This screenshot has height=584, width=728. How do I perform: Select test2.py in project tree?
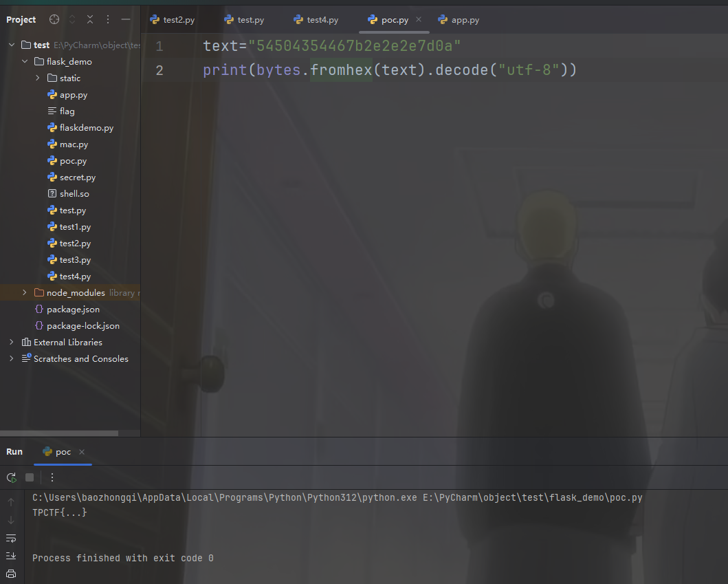pos(75,244)
